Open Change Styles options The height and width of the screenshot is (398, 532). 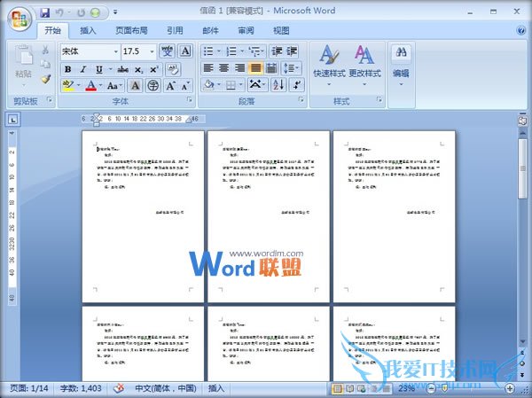click(364, 66)
